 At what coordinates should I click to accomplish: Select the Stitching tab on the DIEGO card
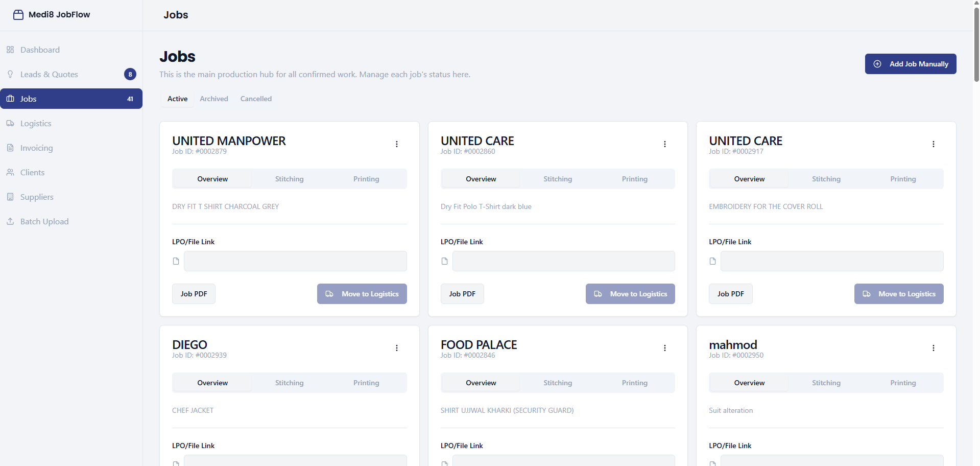coord(290,383)
